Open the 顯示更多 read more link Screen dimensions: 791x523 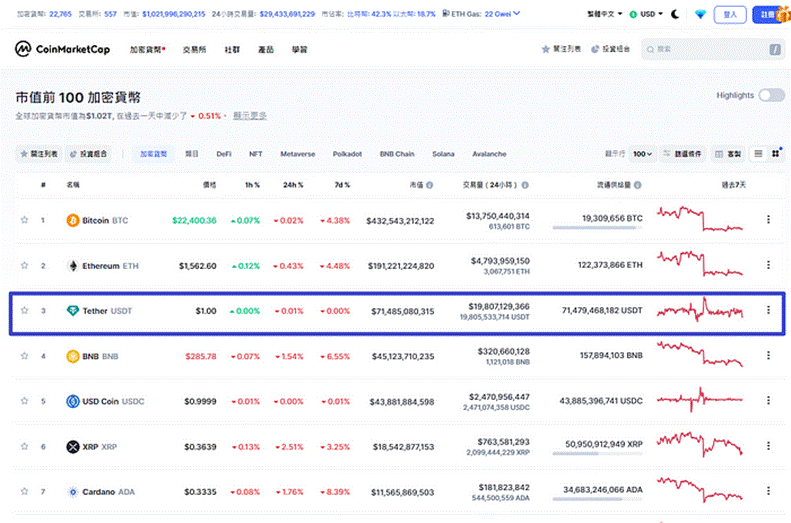point(250,116)
